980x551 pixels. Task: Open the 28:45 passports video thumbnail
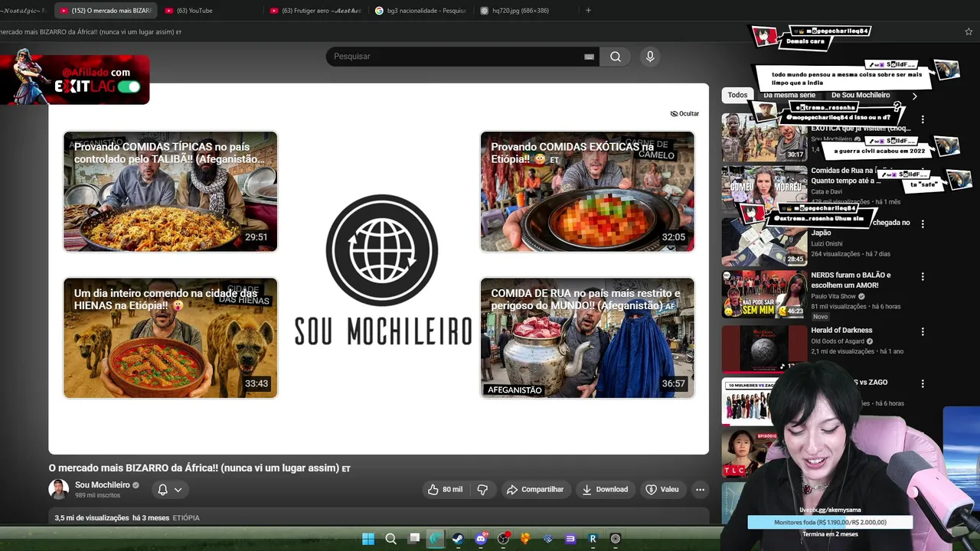(764, 242)
